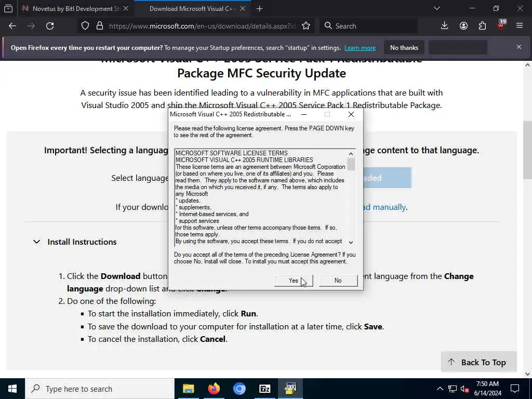Open the Windows notification center
532x399 pixels.
pyautogui.click(x=515, y=389)
